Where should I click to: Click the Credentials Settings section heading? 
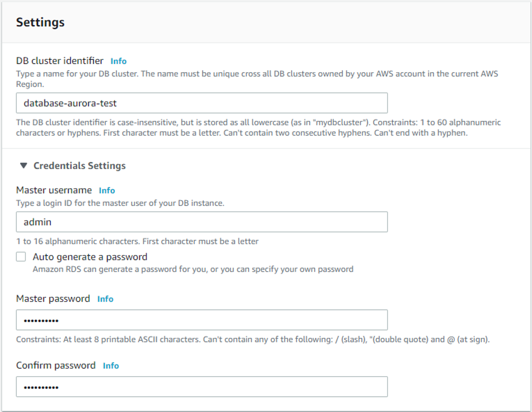click(x=79, y=166)
